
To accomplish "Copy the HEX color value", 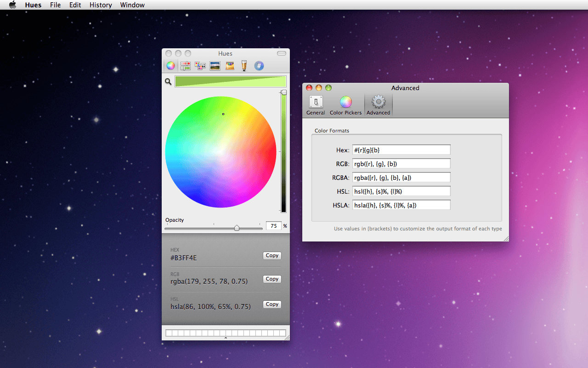I will coord(272,255).
